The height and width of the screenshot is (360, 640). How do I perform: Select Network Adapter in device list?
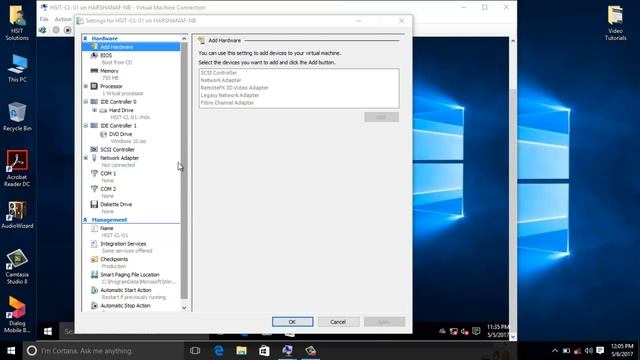(221, 80)
